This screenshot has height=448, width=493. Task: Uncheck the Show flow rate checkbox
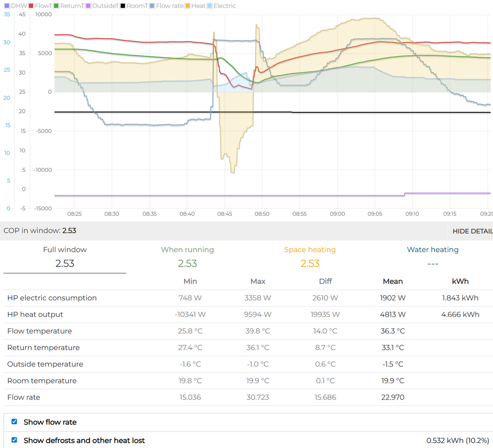click(x=15, y=422)
